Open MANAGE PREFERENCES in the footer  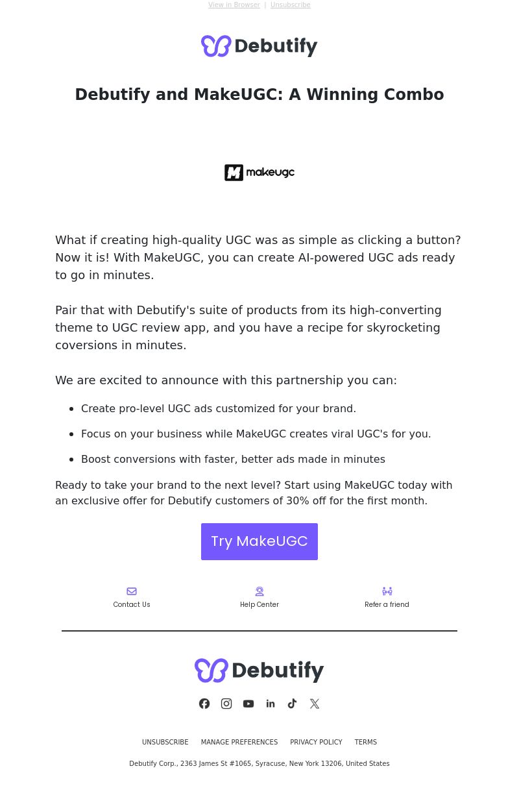[239, 743]
